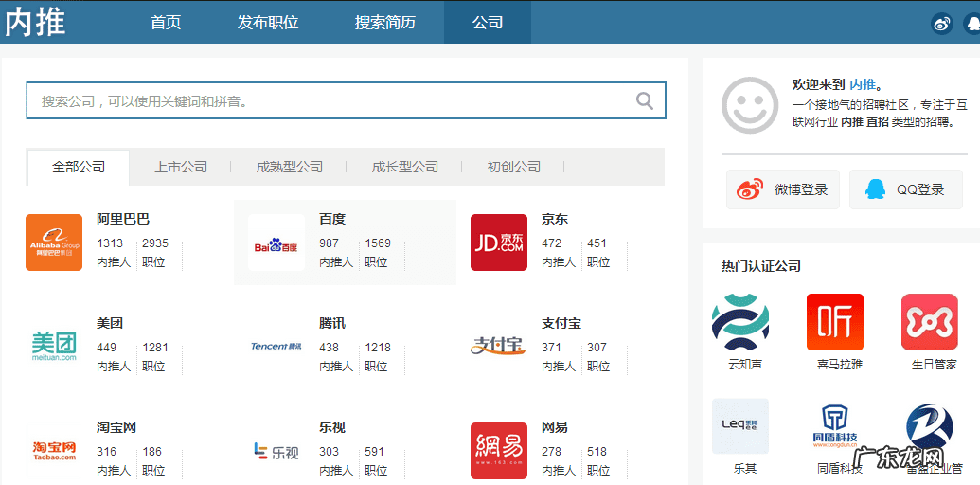Click the QQ登录 button
Viewport: 980px width, 485px height.
[906, 189]
